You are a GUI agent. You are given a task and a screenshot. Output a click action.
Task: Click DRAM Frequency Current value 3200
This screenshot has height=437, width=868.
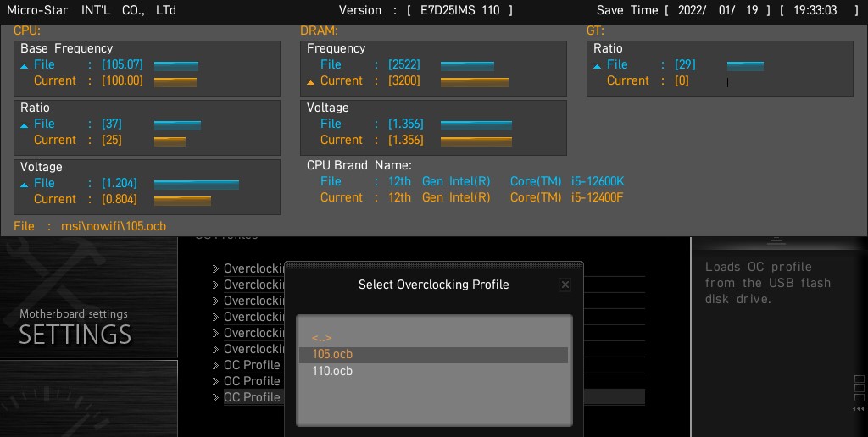click(x=404, y=80)
